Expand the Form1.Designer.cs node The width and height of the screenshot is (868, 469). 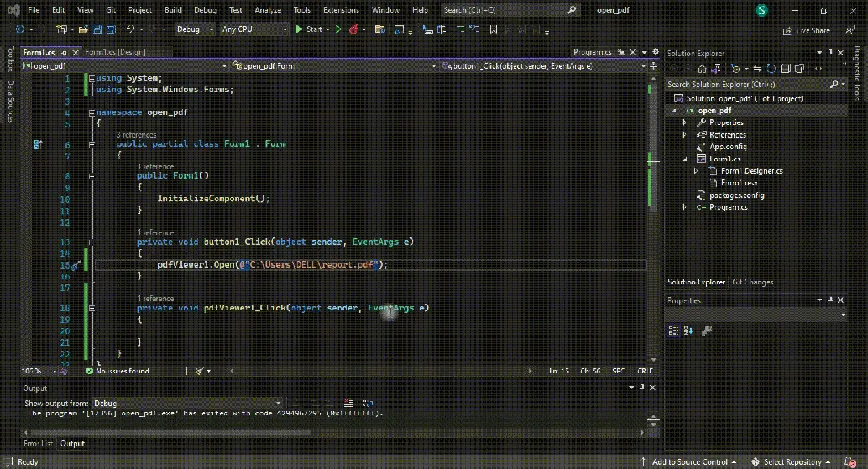click(x=697, y=171)
